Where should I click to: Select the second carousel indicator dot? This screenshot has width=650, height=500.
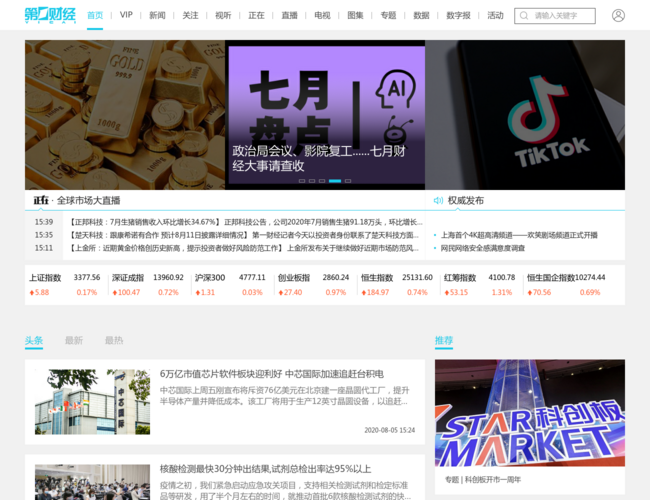(312, 181)
